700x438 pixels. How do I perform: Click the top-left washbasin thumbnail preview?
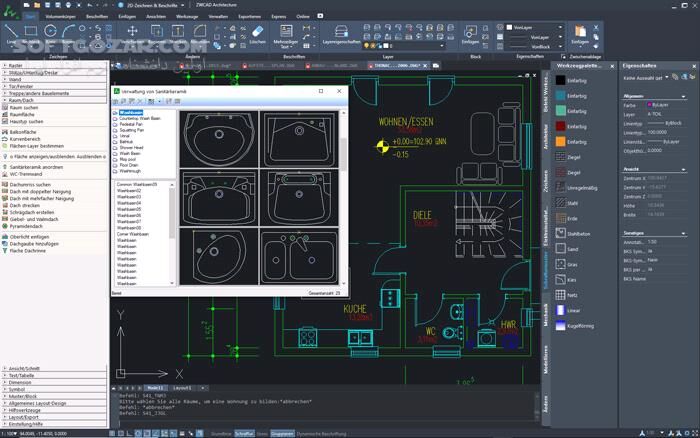[217, 138]
